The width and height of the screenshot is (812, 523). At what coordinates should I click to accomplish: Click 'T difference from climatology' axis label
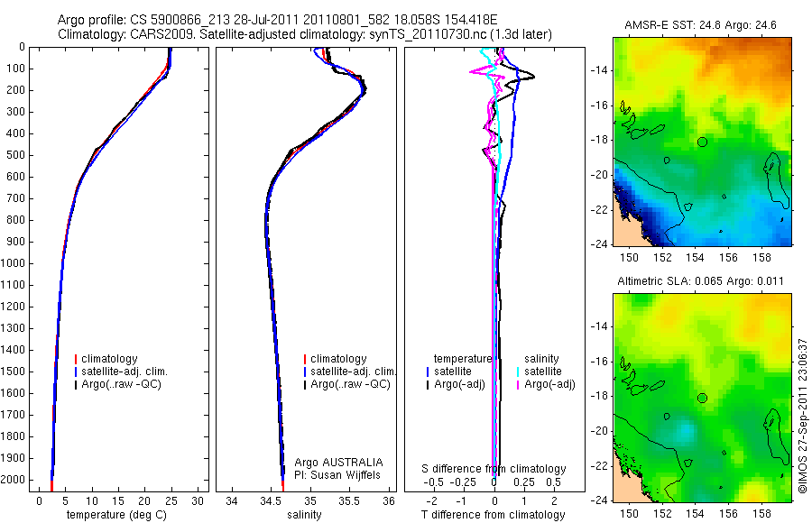click(x=493, y=515)
